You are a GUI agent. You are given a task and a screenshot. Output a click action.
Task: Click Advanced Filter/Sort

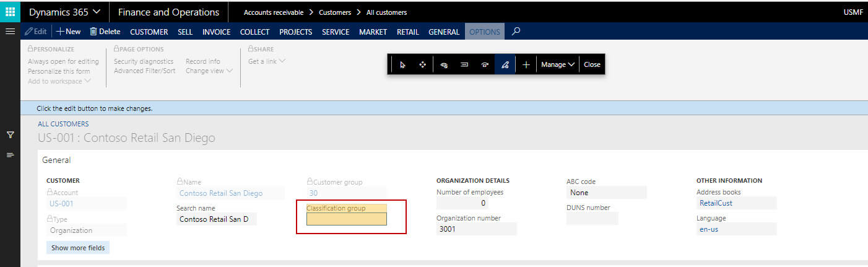pyautogui.click(x=145, y=71)
